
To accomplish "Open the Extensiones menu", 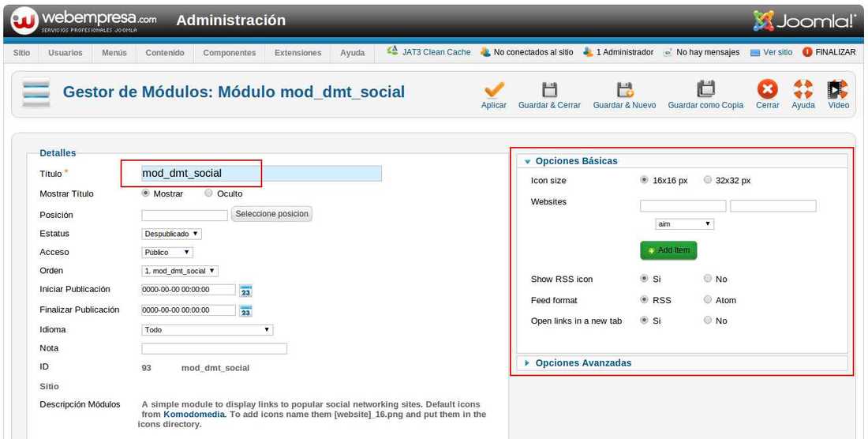I will click(297, 53).
